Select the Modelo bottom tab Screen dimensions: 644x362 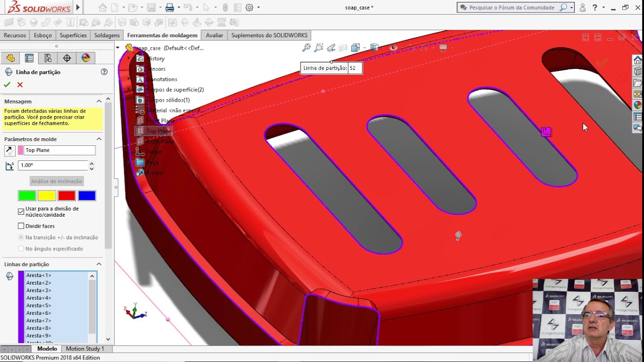click(x=47, y=349)
